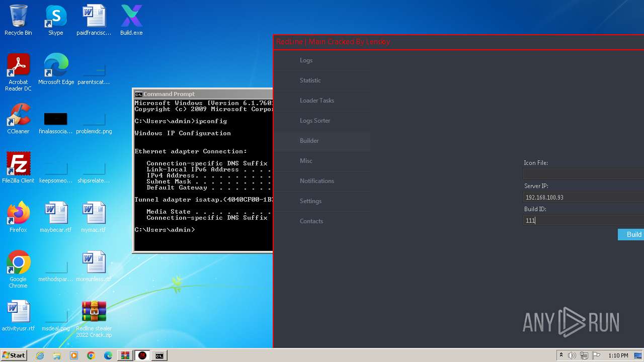The width and height of the screenshot is (644, 362).
Task: Open the Logs Sorter section
Action: coord(322,121)
